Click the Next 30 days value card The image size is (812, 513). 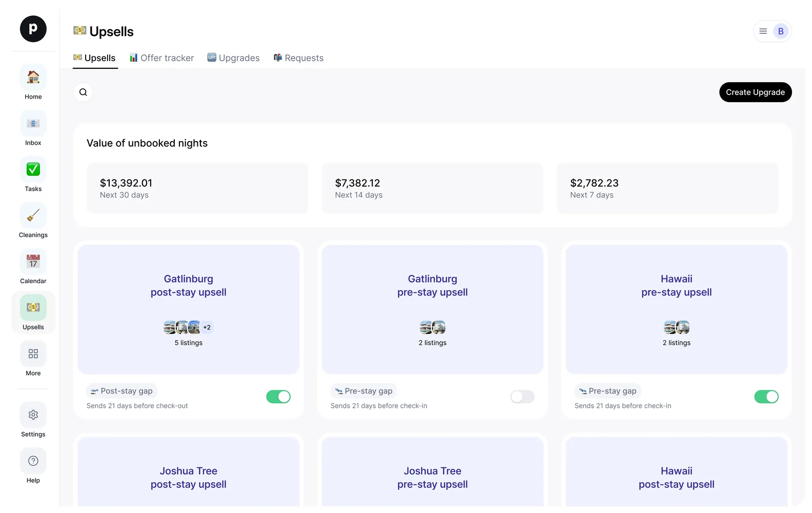(x=197, y=188)
